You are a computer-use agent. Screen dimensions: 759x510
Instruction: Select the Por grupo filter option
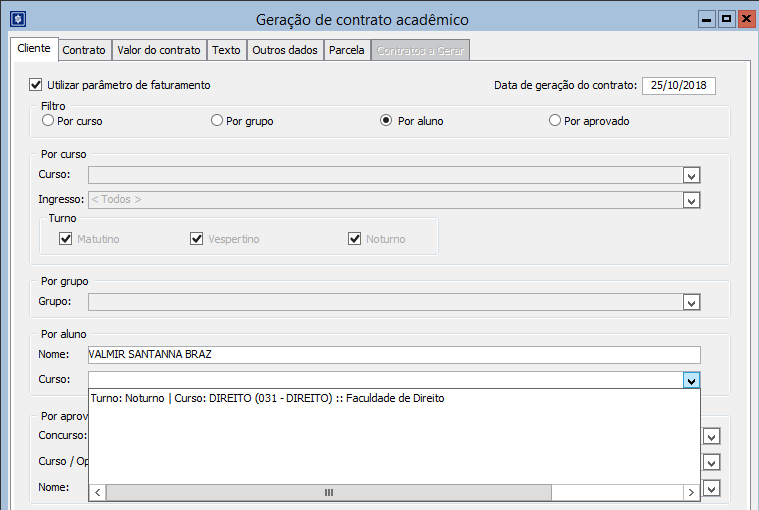(217, 121)
